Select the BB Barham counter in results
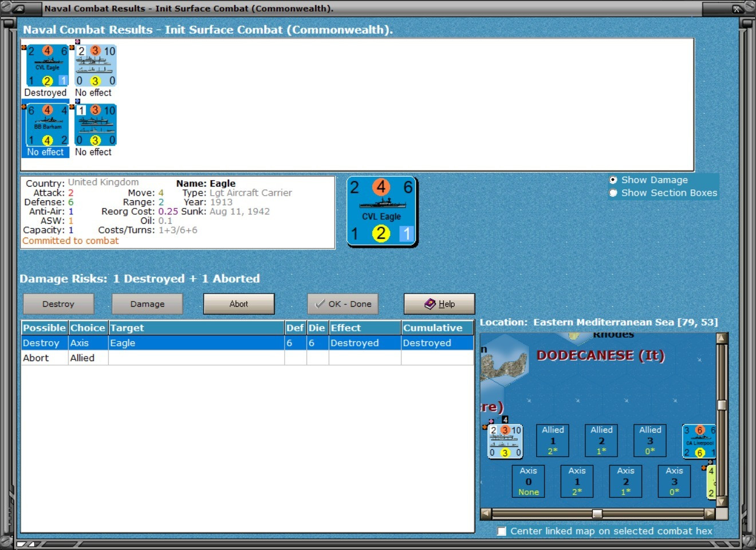This screenshot has width=756, height=550. pyautogui.click(x=47, y=125)
